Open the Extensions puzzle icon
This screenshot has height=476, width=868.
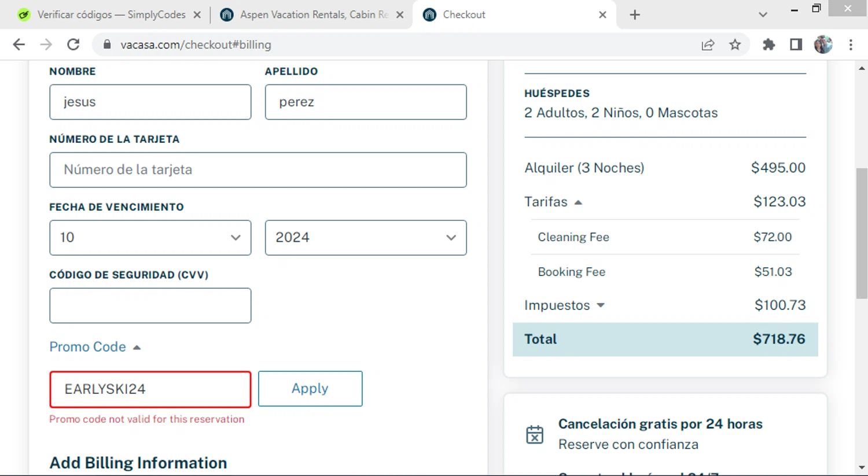[x=768, y=45]
